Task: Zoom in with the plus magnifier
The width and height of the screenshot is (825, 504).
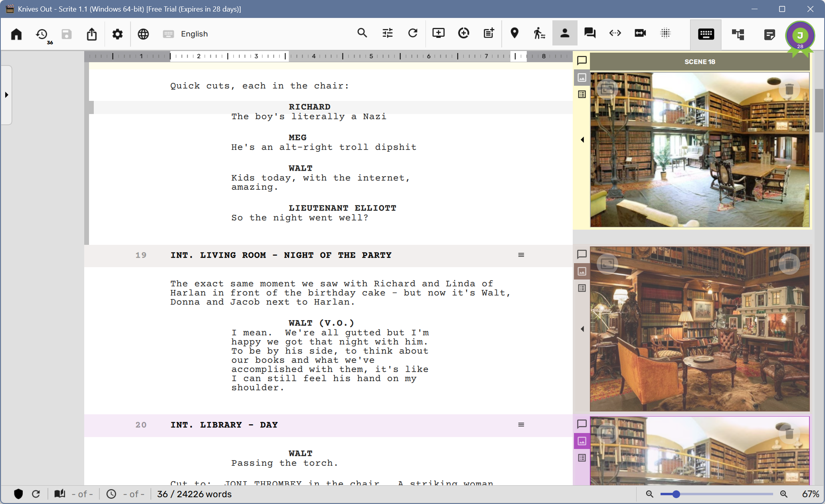Action: click(x=784, y=494)
